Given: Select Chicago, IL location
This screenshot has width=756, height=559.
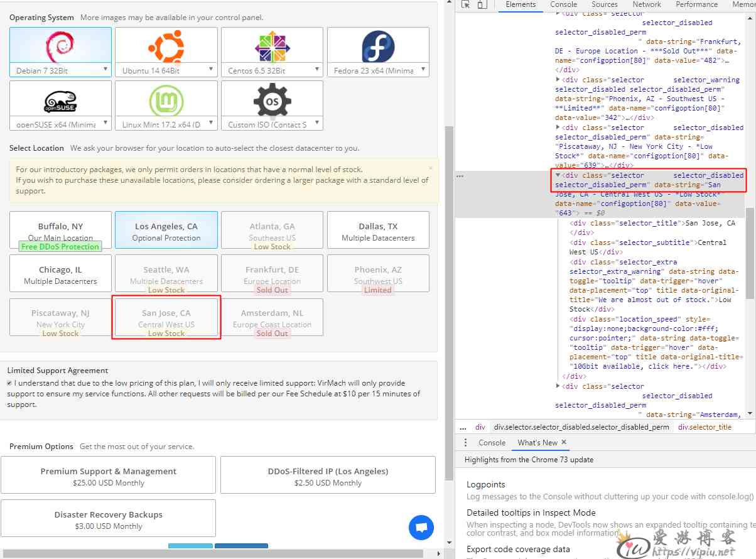Looking at the screenshot, I should pyautogui.click(x=60, y=273).
